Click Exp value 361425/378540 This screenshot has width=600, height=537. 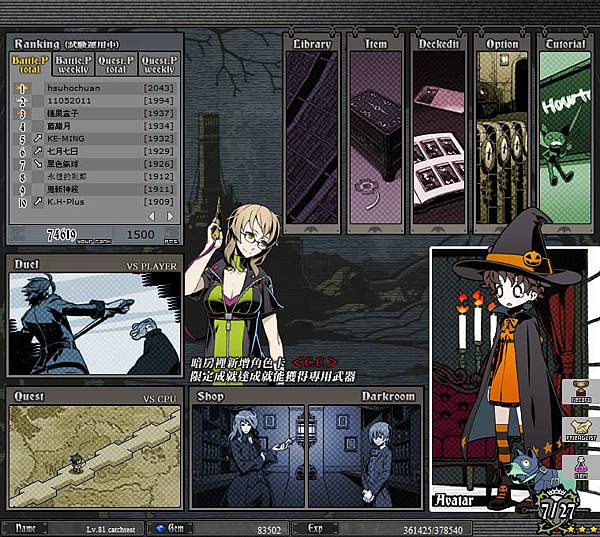(x=433, y=530)
